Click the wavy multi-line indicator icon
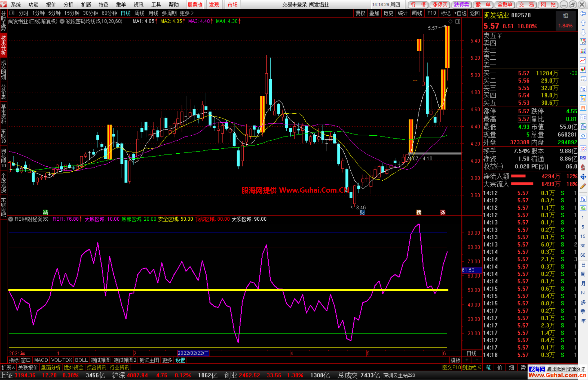The width and height of the screenshot is (588, 380). [x=583, y=148]
